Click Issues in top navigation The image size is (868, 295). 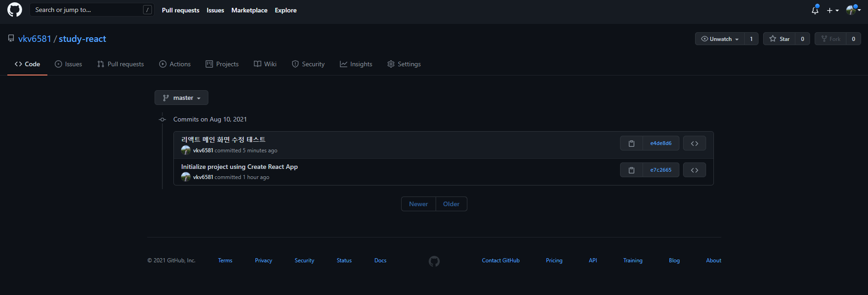(215, 10)
